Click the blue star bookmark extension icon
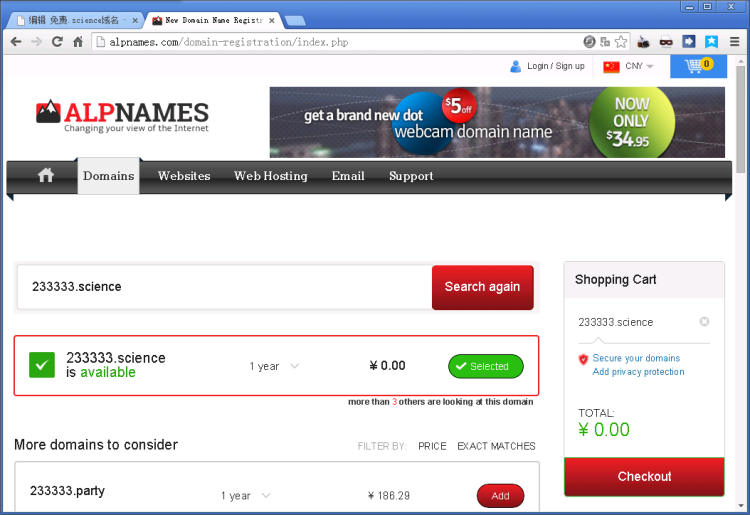 (711, 42)
